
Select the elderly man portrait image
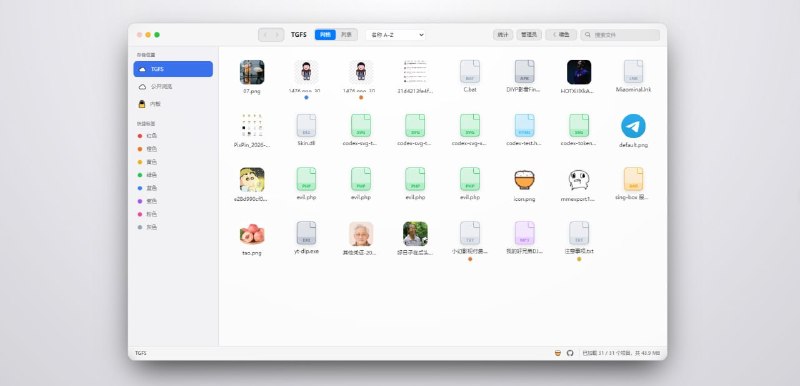(x=361, y=234)
